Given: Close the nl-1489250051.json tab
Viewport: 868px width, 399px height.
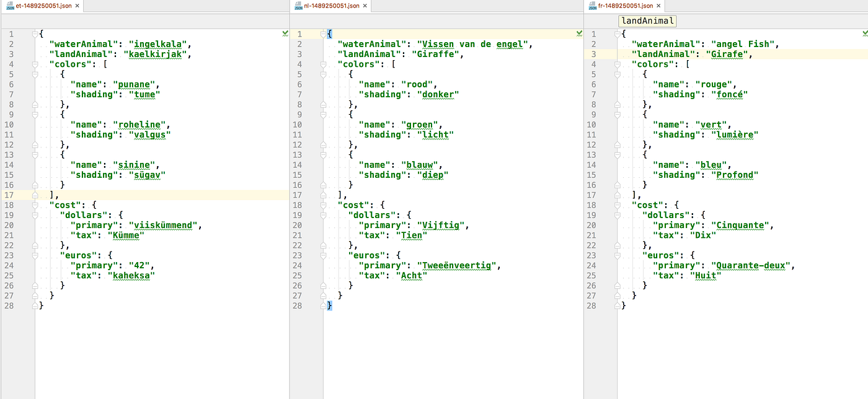Looking at the screenshot, I should pos(365,6).
